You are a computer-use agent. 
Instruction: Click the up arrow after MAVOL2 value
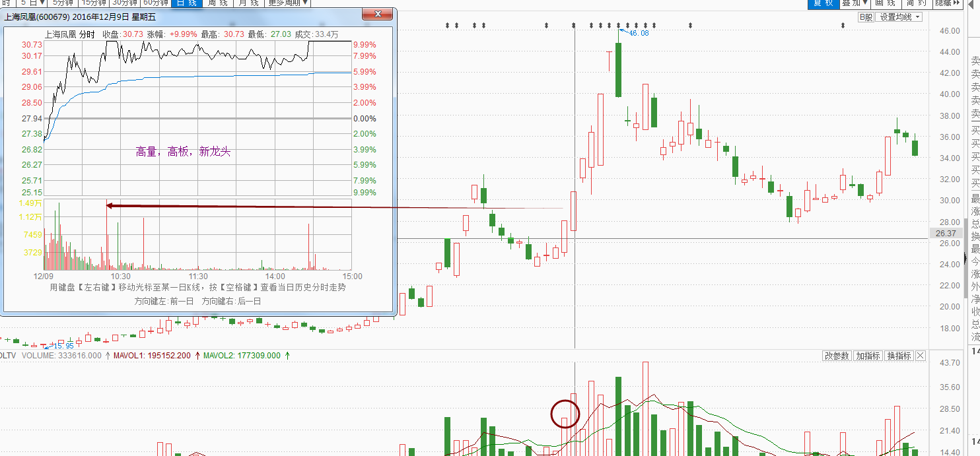[x=287, y=356]
